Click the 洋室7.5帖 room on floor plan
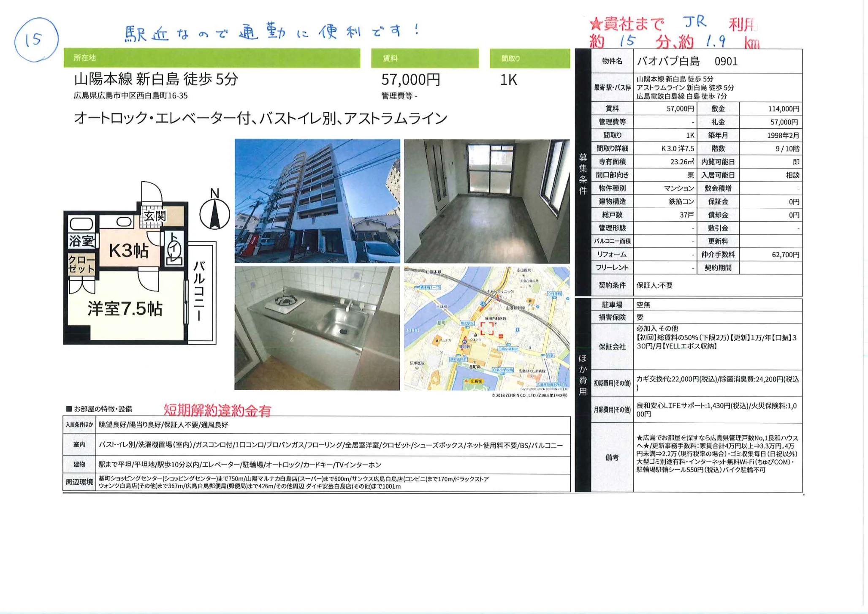 coord(125,309)
